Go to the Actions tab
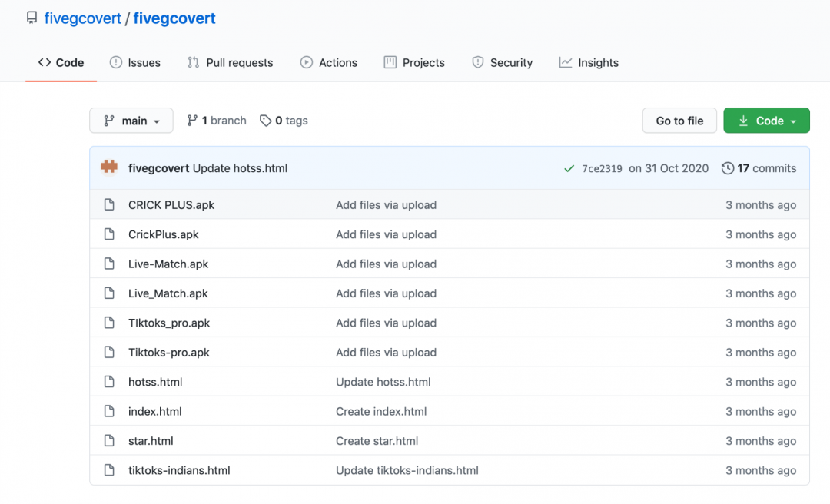Viewport: 830px width, 504px height. pyautogui.click(x=329, y=63)
